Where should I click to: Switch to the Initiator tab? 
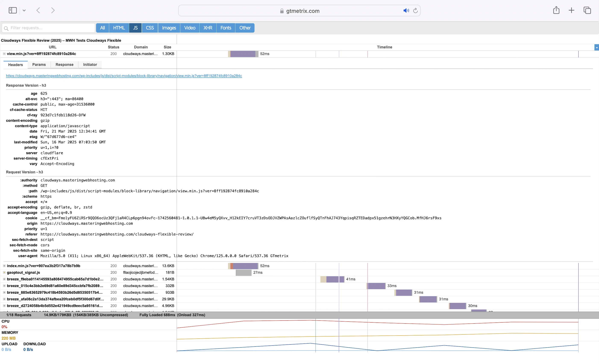(x=90, y=65)
